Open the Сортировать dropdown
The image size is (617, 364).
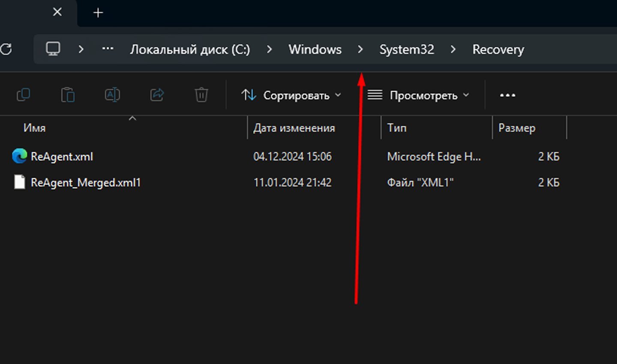291,95
